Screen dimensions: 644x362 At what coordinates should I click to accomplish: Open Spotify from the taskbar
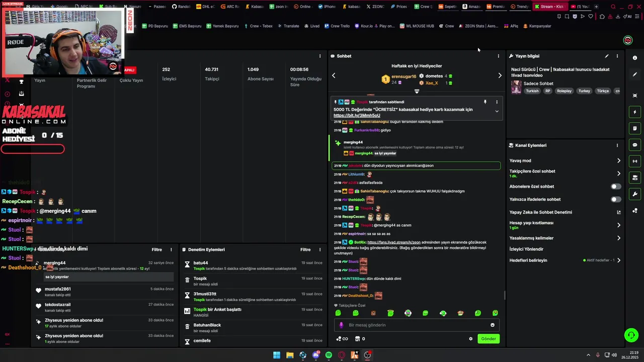coord(329,355)
